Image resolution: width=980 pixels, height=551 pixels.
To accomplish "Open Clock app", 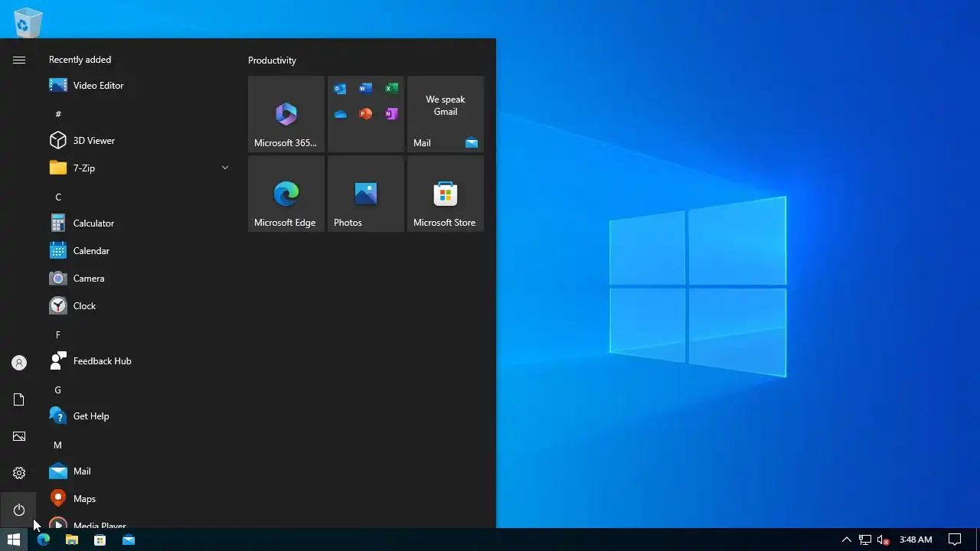I will [138, 306].
